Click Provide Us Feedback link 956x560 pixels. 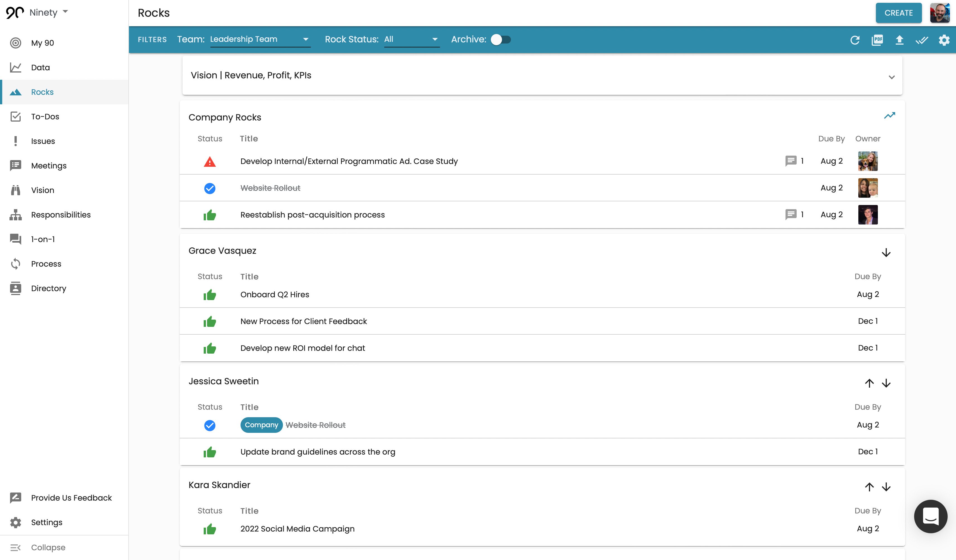click(71, 497)
